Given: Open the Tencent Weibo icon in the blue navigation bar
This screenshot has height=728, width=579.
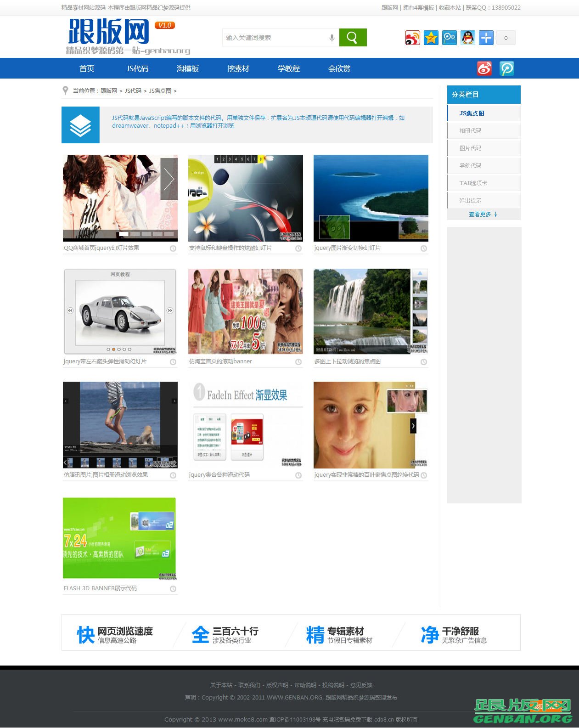Looking at the screenshot, I should pos(506,68).
